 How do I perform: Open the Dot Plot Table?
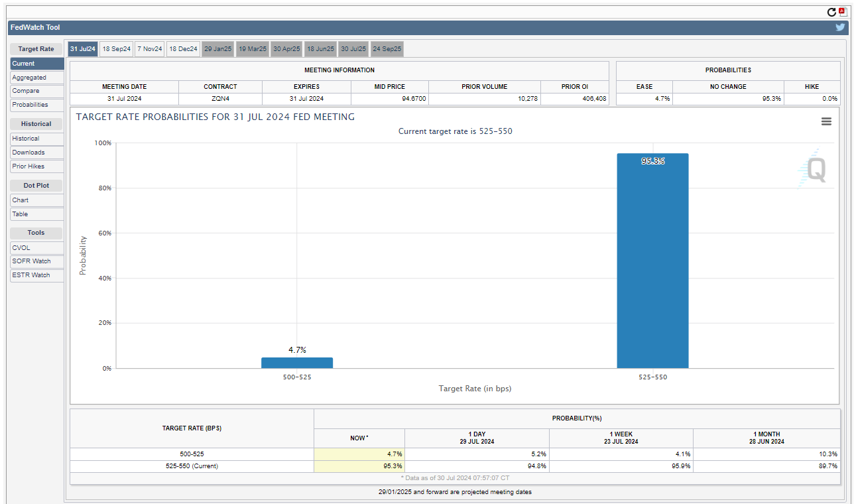(37, 214)
